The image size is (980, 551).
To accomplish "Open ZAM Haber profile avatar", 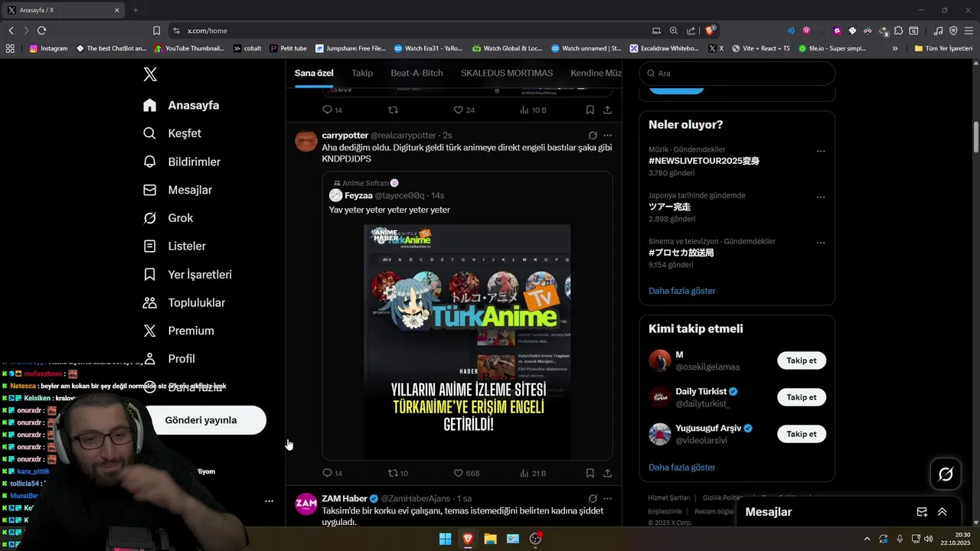I will tap(306, 504).
